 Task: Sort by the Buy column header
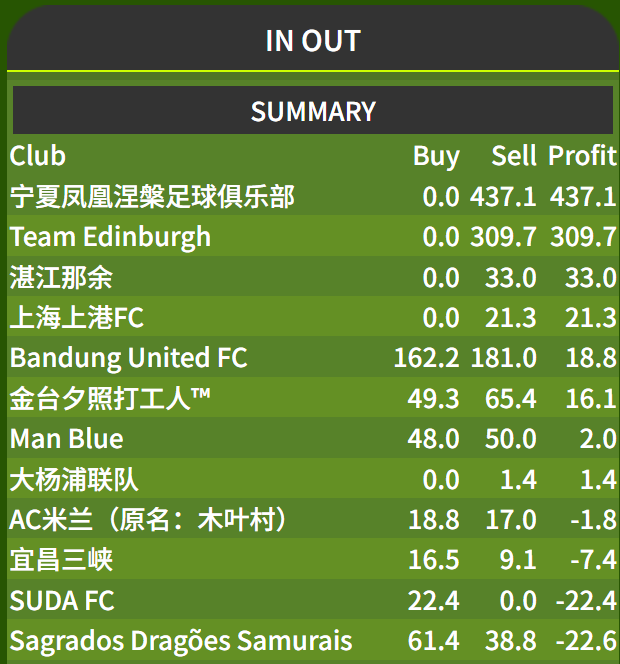click(x=436, y=157)
